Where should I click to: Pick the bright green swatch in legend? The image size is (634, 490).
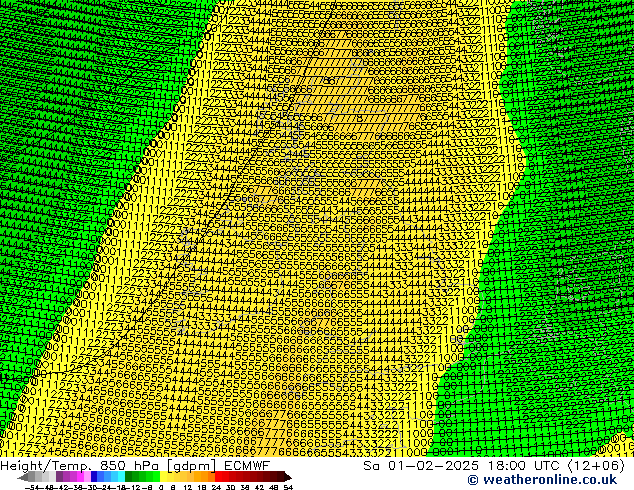click(156, 477)
